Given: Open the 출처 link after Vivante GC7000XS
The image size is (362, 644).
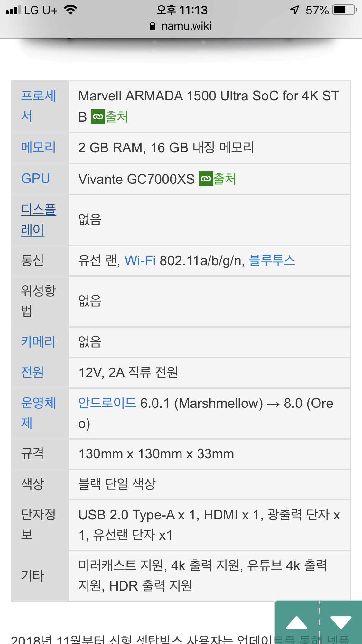Looking at the screenshot, I should pos(225,179).
